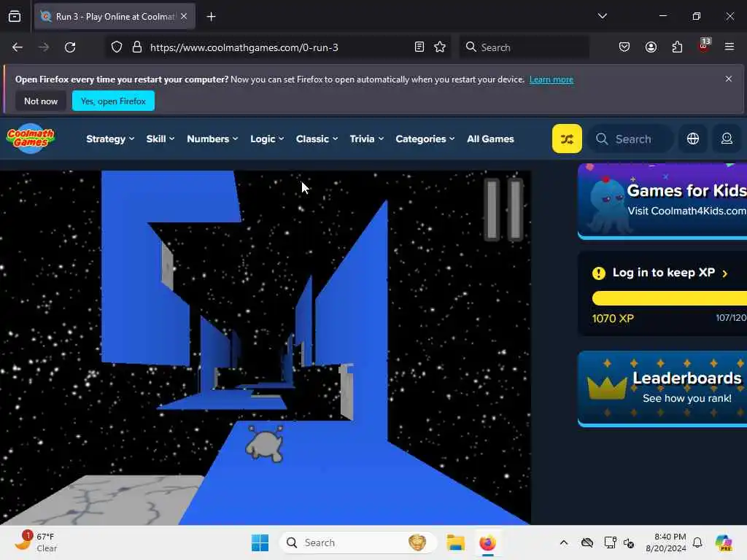This screenshot has height=560, width=747.
Task: Open the extensions puzzle icon
Action: [677, 47]
